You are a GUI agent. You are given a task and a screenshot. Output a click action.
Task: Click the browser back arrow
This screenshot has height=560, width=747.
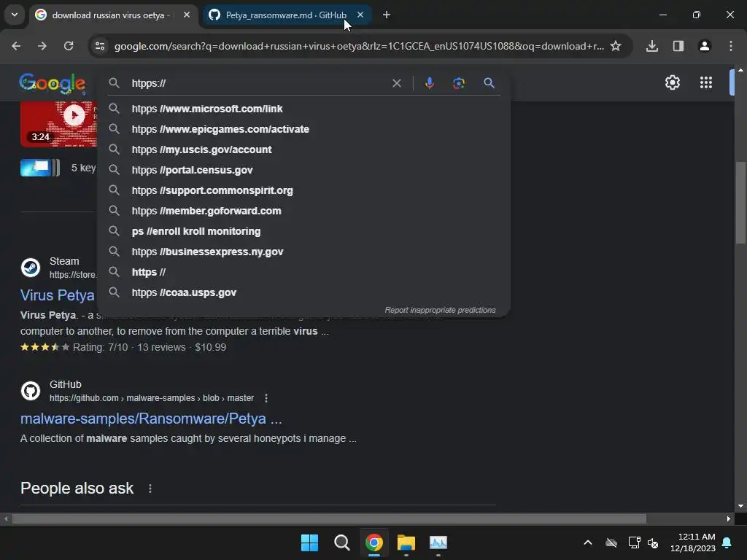coord(16,46)
